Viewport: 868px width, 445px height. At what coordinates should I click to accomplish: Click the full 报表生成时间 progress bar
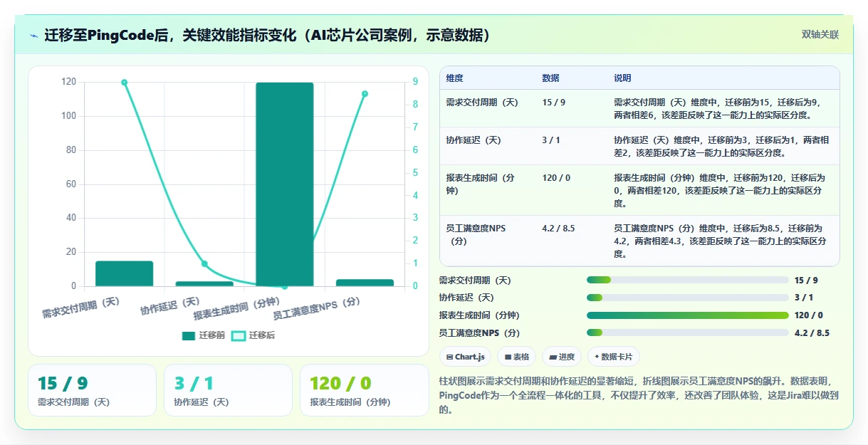[688, 315]
